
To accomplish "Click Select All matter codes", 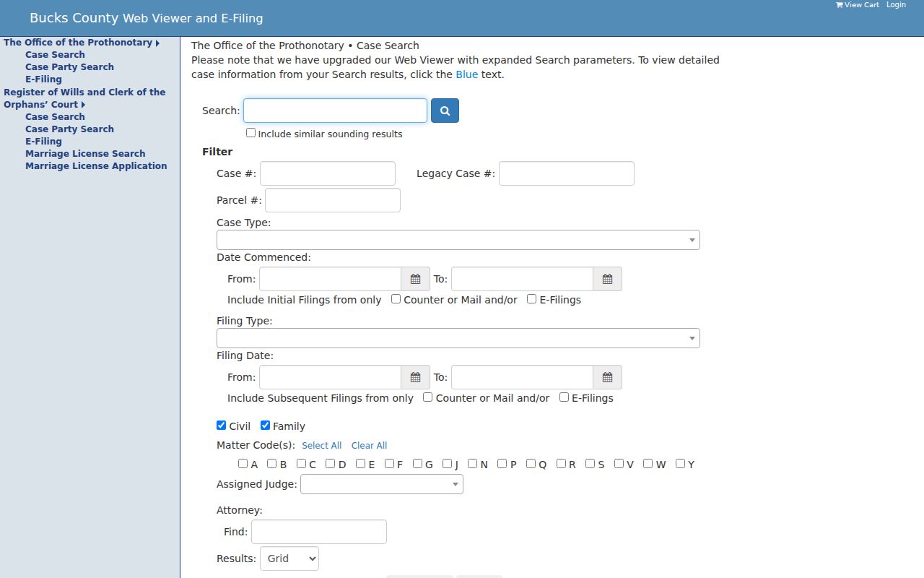I will click(x=321, y=446).
